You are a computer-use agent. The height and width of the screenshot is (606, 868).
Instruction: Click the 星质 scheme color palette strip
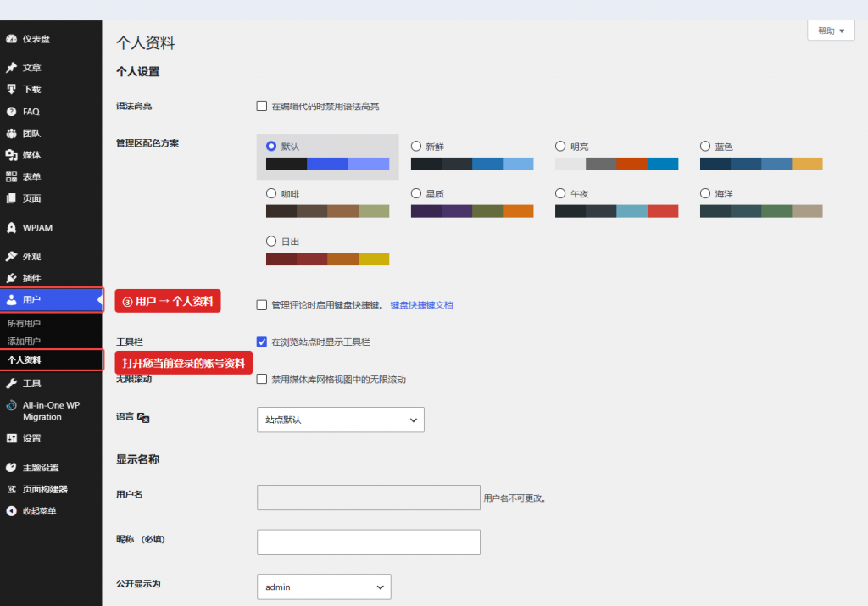click(x=472, y=211)
